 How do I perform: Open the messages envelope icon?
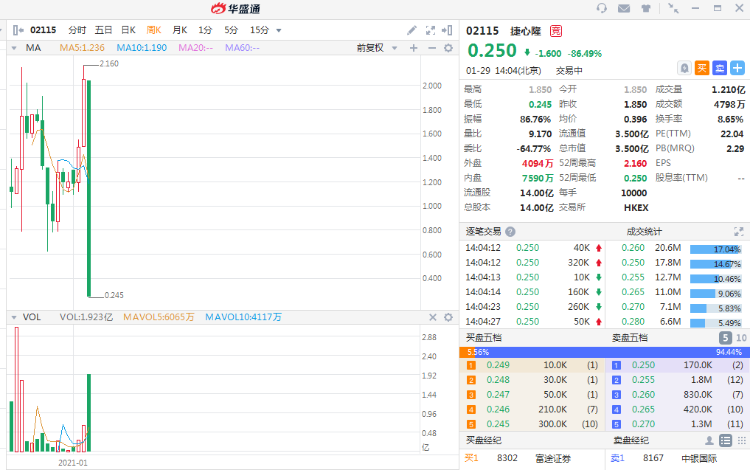click(624, 8)
